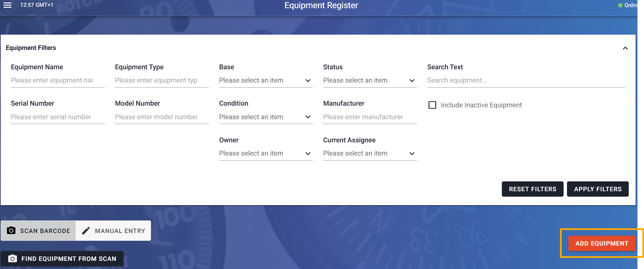Switch to the Manual Entry tab
This screenshot has height=269, width=644.
(x=113, y=231)
